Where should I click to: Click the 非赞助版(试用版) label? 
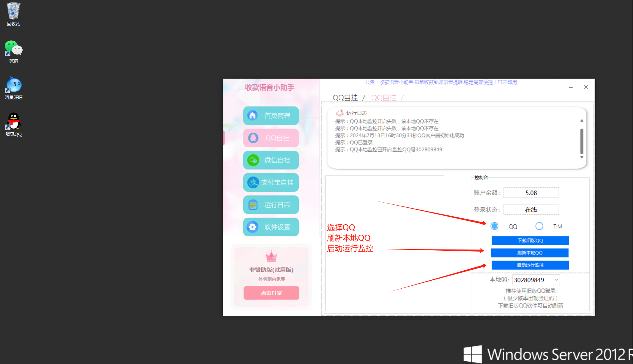pyautogui.click(x=271, y=270)
